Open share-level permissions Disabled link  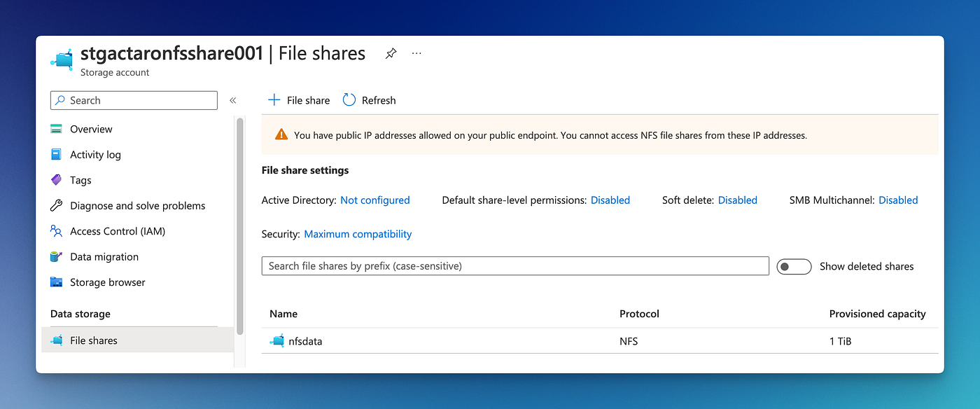[x=610, y=200]
